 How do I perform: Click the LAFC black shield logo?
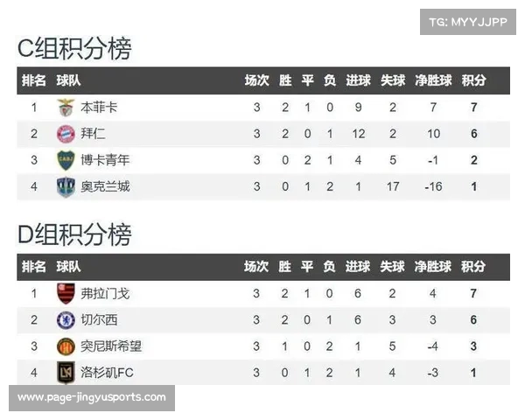(66, 373)
